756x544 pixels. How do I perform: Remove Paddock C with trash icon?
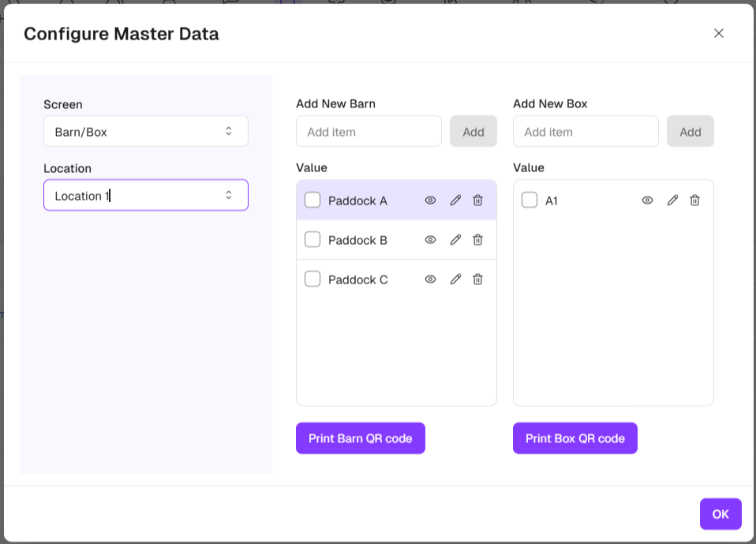pos(477,280)
